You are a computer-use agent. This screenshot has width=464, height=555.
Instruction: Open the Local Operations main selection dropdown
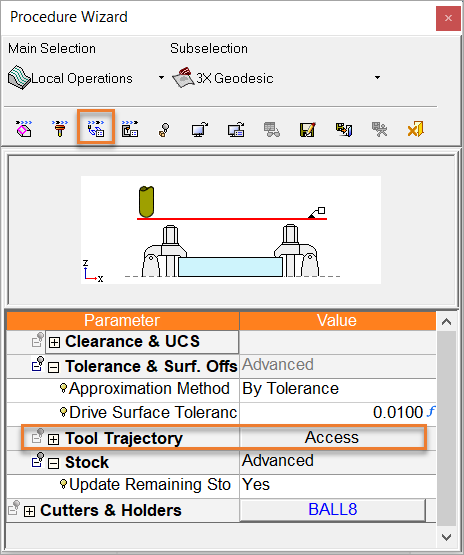[x=161, y=78]
